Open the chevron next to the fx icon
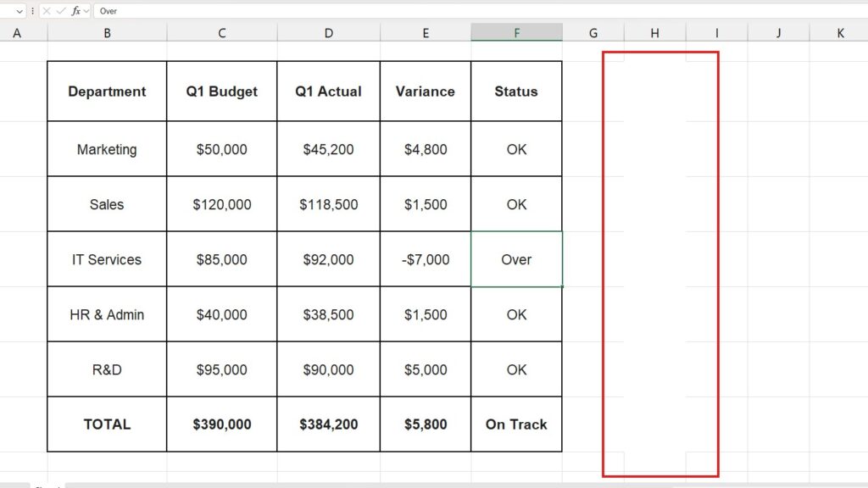This screenshot has width=868, height=488. [x=86, y=10]
